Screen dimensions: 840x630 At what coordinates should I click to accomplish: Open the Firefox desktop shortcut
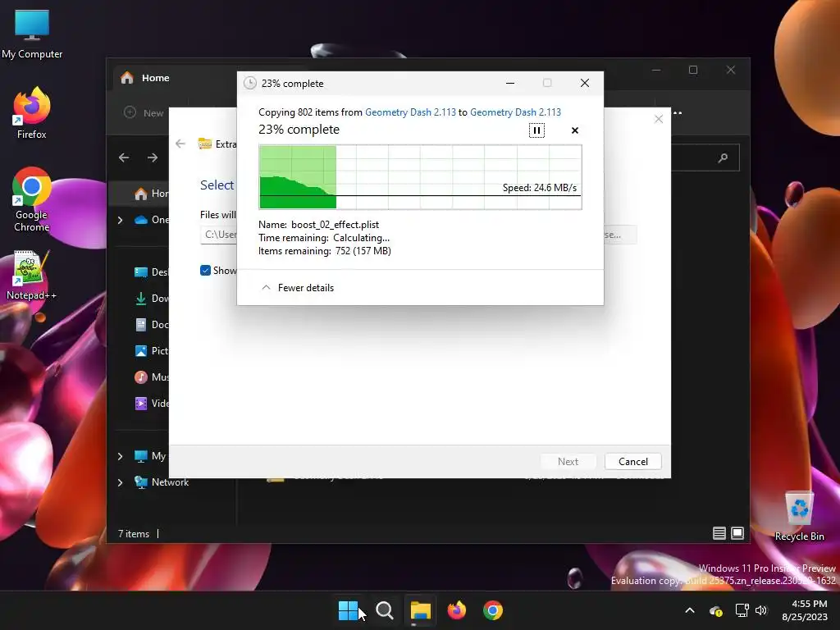click(32, 113)
